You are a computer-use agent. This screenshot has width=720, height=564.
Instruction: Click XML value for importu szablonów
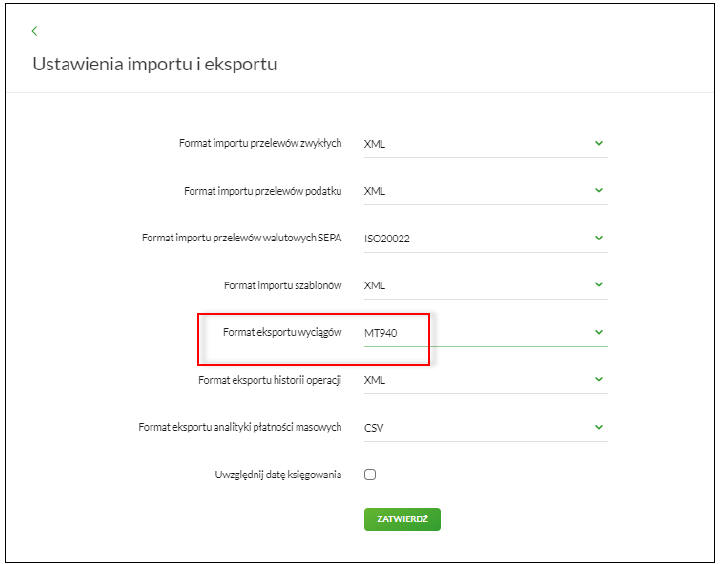click(374, 285)
